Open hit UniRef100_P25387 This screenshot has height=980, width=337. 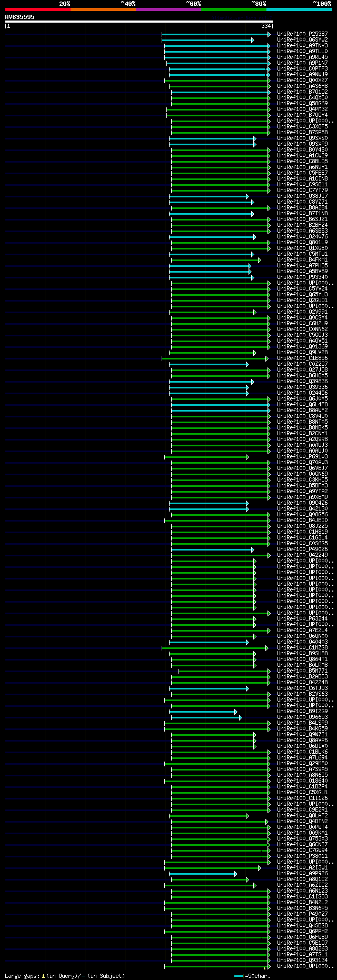point(302,34)
